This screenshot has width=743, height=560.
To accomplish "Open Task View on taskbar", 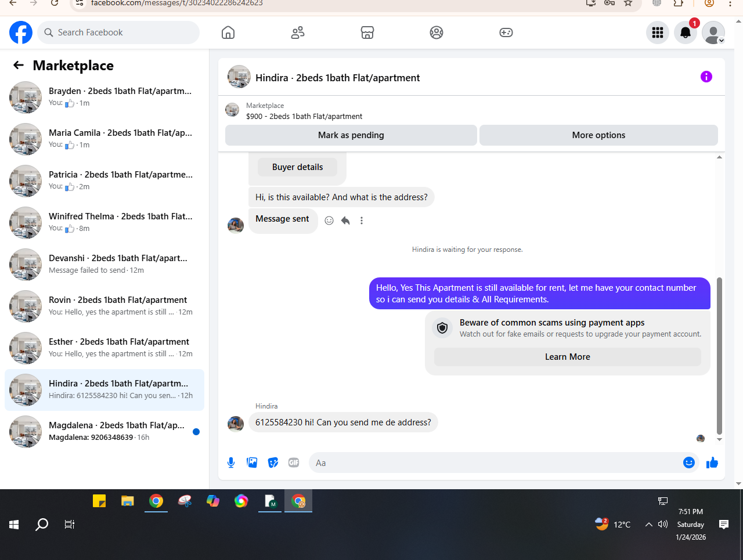I will (x=70, y=525).
